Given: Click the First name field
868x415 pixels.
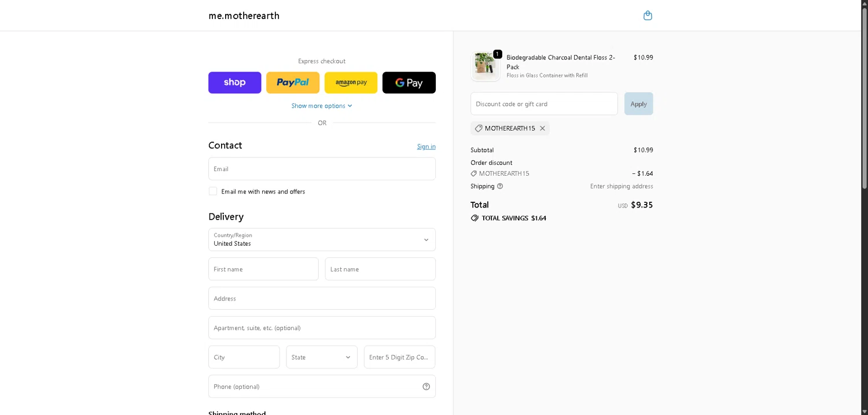Looking at the screenshot, I should click(263, 269).
